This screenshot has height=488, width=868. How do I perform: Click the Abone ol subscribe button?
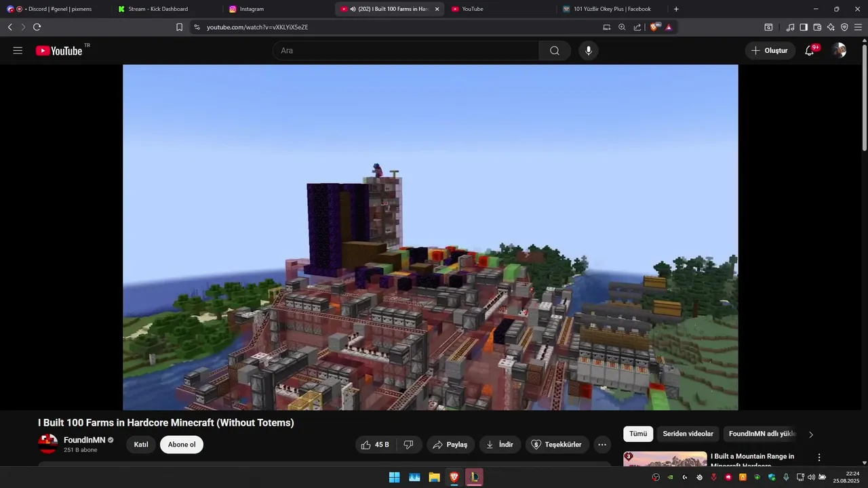pos(182,445)
